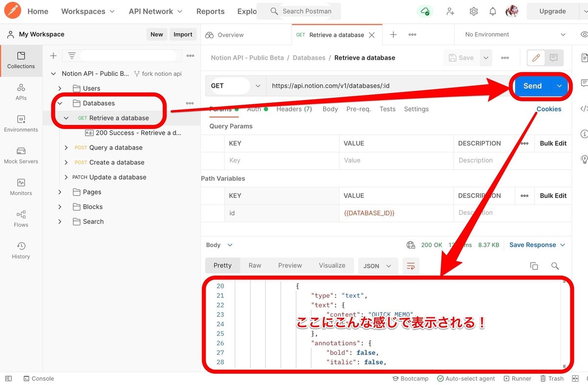
Task: Collapse the Notion API collection
Action: pyautogui.click(x=53, y=74)
